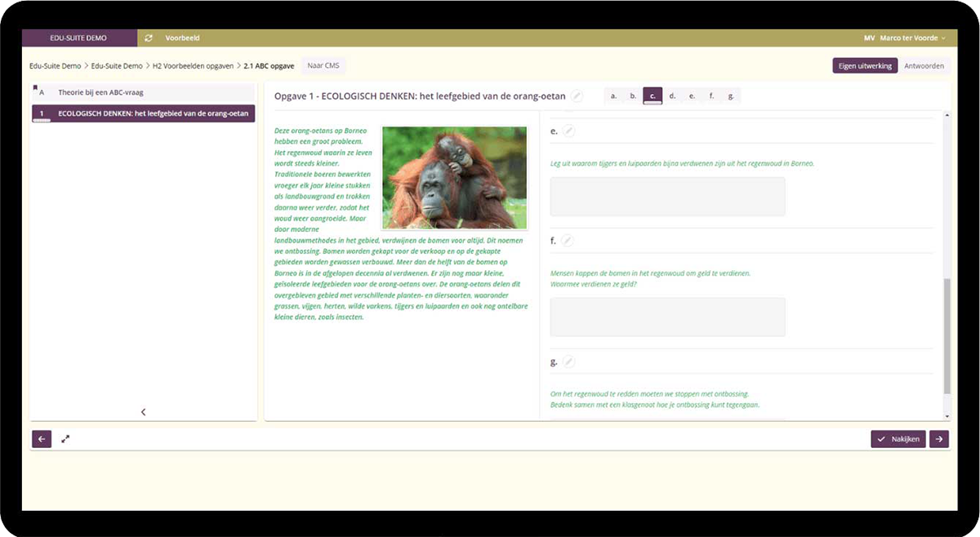Screen dimensions: 980x537
Task: Click the pencil icon beside question g
Action: click(569, 362)
